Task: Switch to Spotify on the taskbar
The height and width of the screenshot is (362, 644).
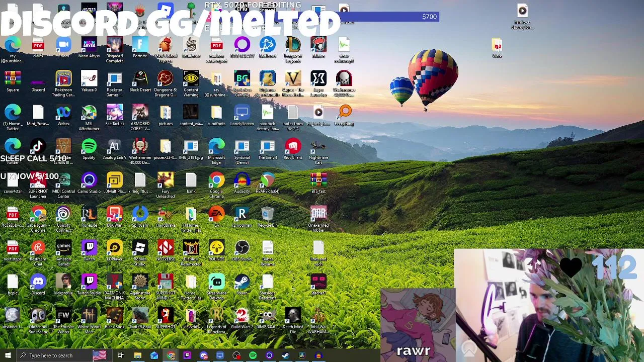Action: [253, 355]
